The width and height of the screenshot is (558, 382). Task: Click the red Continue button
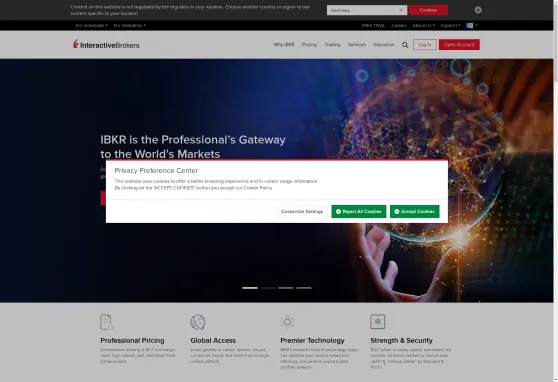coord(428,10)
